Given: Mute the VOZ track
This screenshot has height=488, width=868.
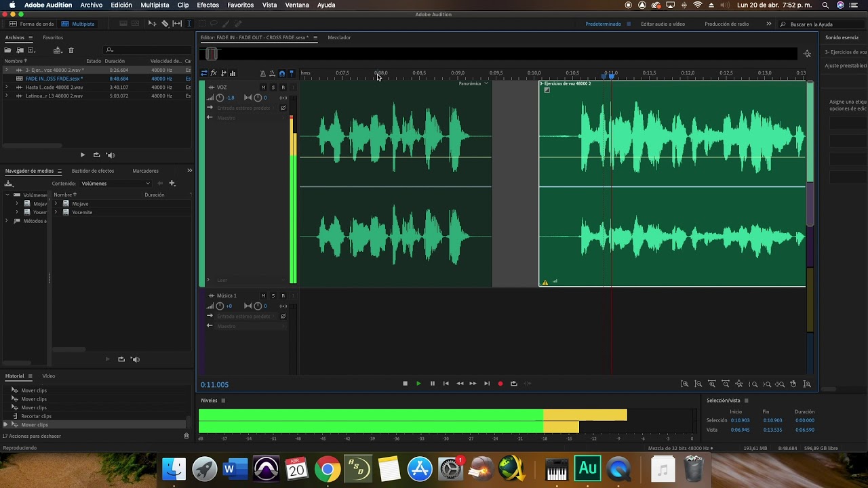Looking at the screenshot, I should 264,87.
